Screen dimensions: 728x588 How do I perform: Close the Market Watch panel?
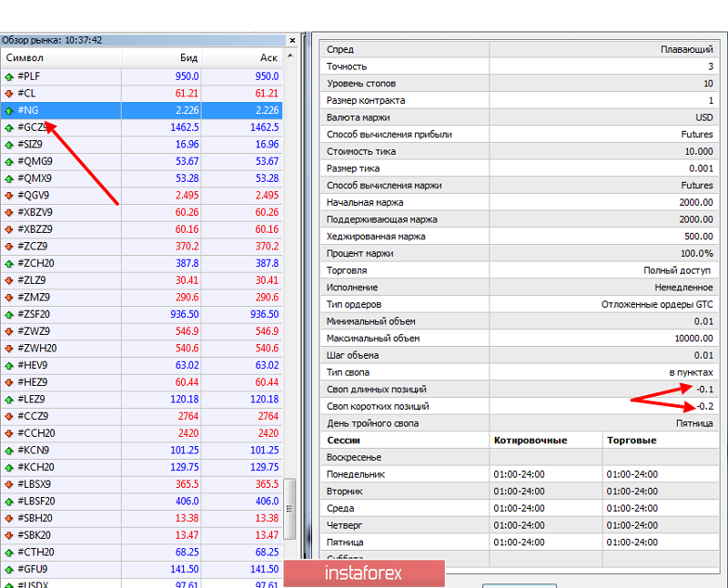point(292,40)
